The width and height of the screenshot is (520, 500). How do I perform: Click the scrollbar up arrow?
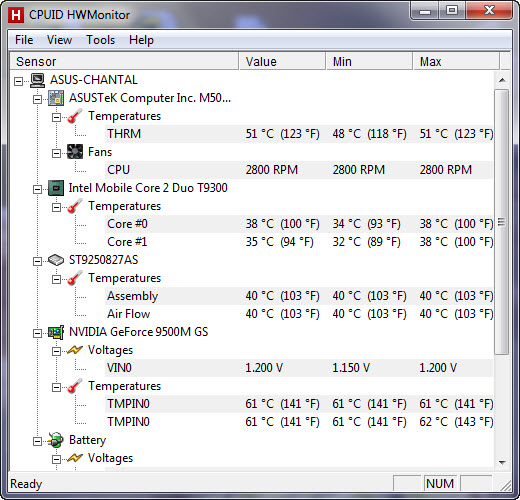coord(502,80)
